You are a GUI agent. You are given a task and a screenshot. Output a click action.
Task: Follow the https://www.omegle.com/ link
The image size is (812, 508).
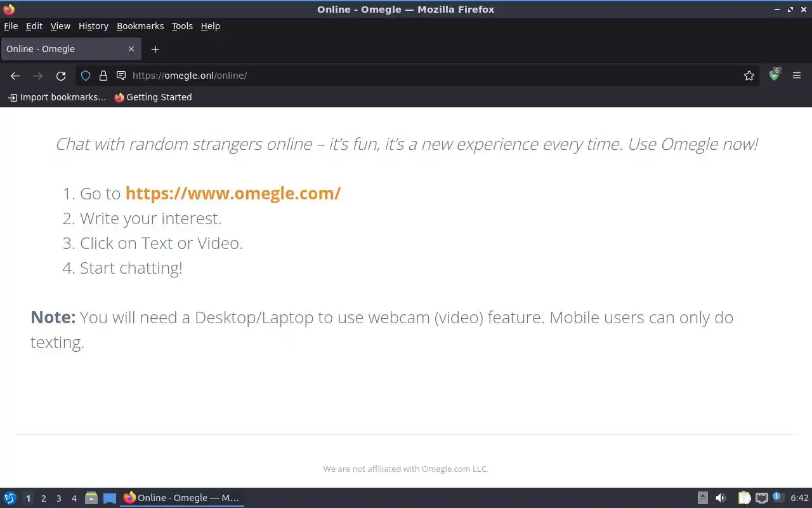233,194
